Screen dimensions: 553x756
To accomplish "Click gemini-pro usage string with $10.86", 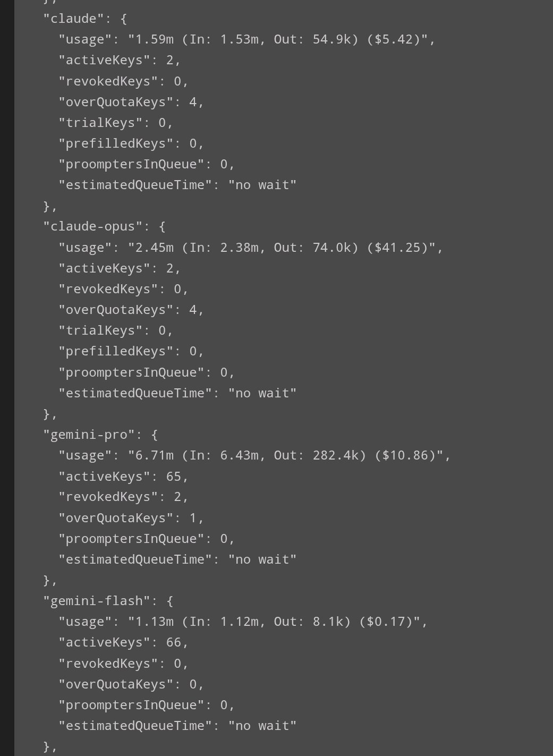I will (x=286, y=455).
